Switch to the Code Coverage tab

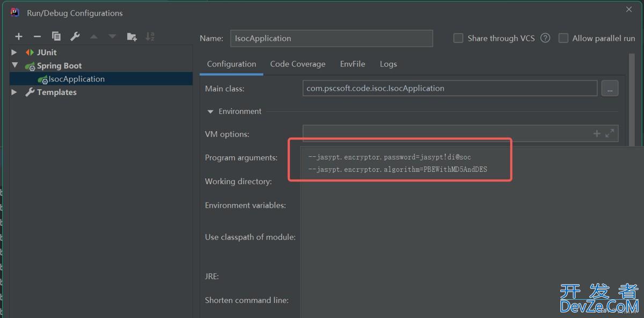297,64
